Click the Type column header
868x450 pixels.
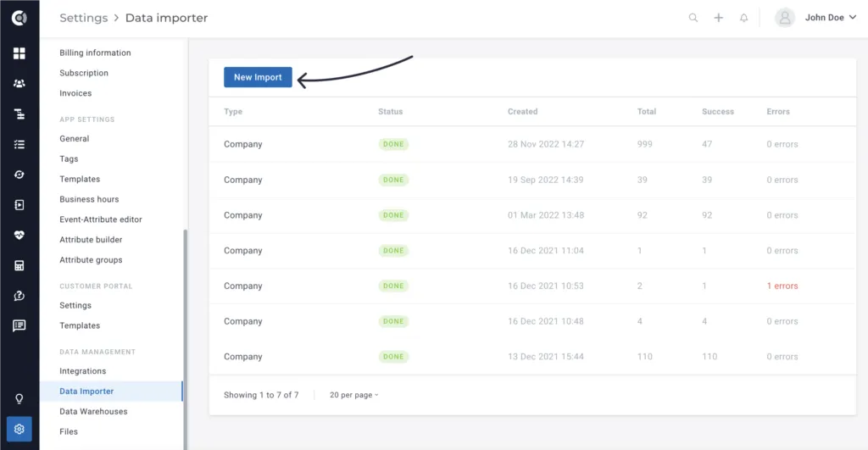tap(233, 111)
